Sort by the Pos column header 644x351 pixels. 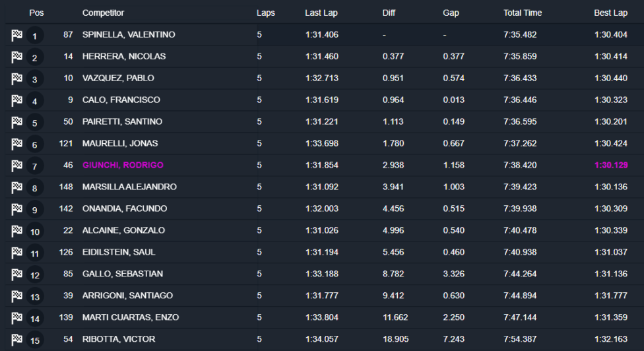tap(36, 13)
